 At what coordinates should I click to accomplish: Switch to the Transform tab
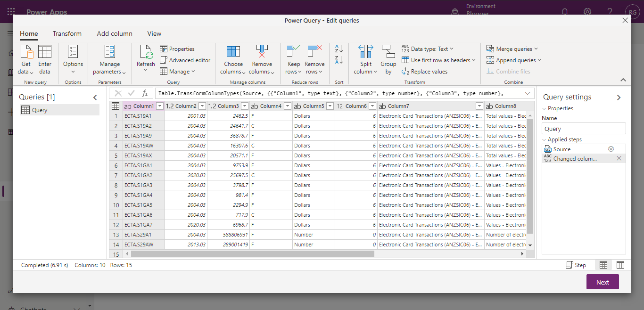coord(67,34)
